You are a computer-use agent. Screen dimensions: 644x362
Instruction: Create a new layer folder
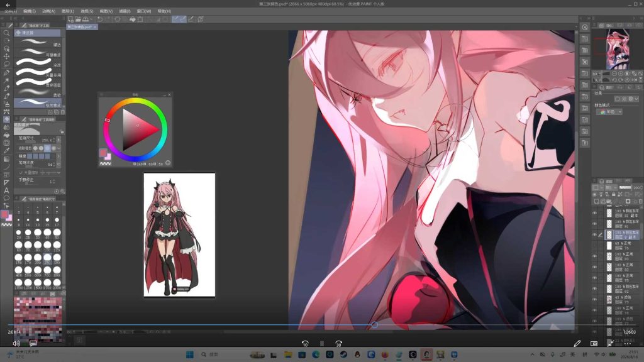point(610,202)
